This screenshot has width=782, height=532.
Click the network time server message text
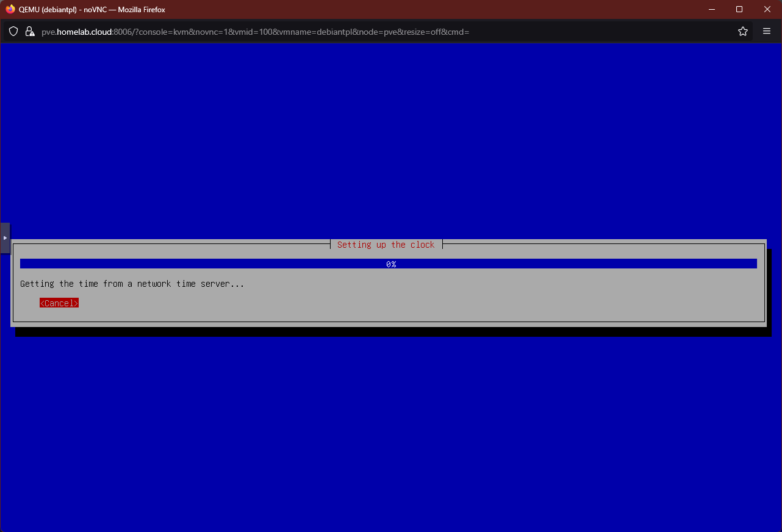[132, 283]
